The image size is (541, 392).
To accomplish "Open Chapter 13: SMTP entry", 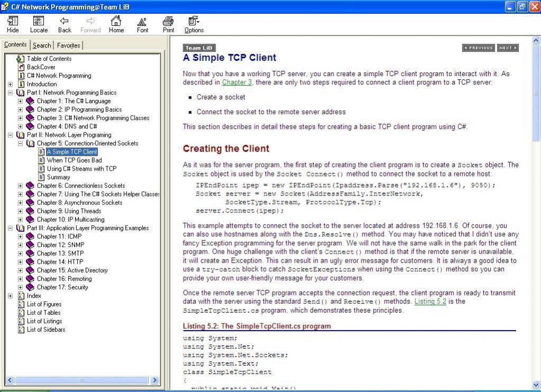I will [x=60, y=253].
